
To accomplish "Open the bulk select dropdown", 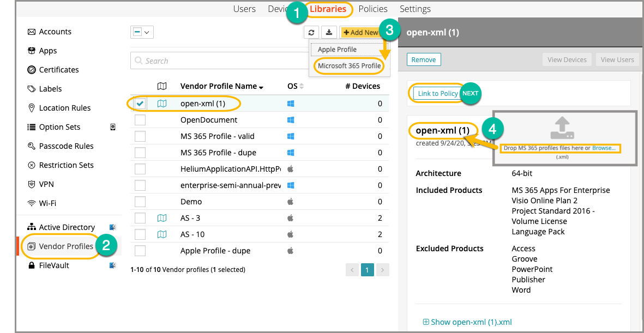I will pyautogui.click(x=142, y=33).
